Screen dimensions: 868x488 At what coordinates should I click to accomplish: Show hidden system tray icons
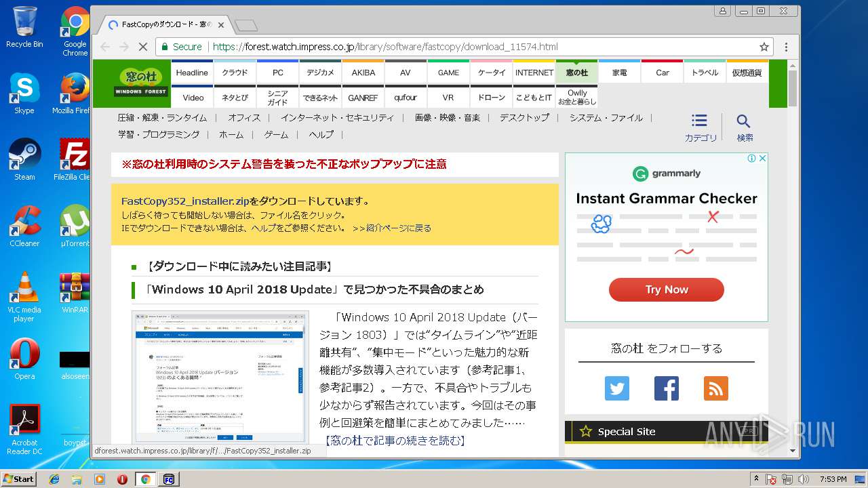tap(756, 479)
